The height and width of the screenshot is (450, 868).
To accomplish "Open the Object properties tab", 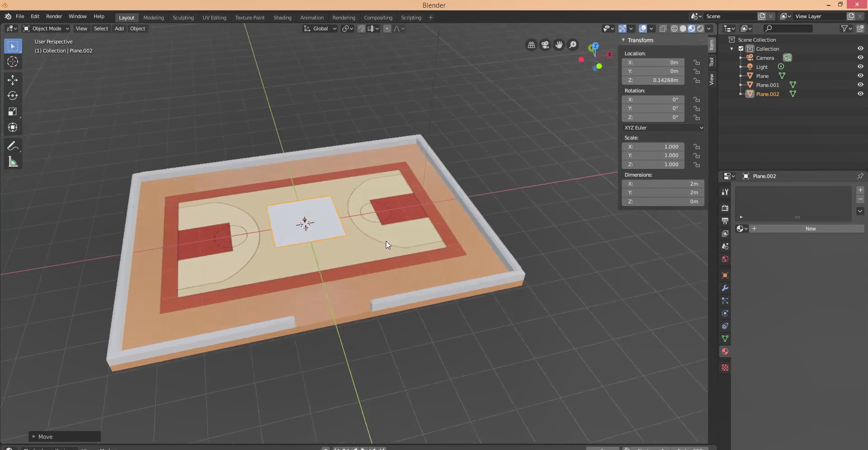I will coord(725,275).
